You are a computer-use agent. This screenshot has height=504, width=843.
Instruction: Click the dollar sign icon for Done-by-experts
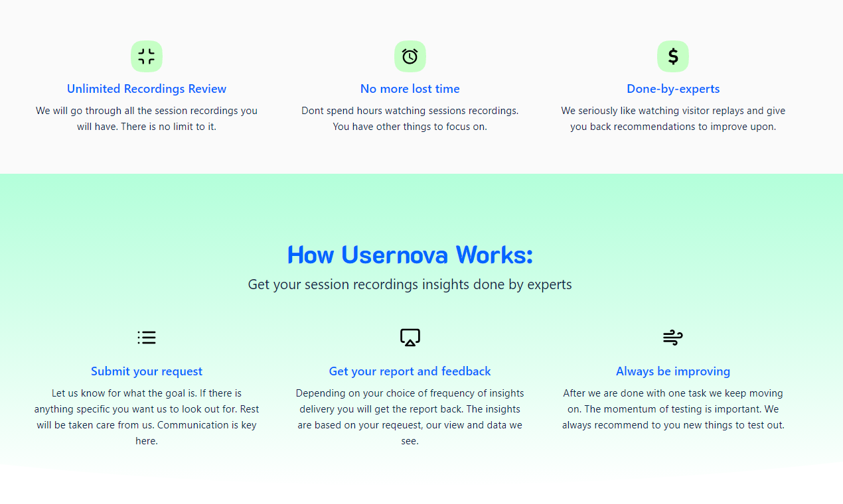coord(672,56)
